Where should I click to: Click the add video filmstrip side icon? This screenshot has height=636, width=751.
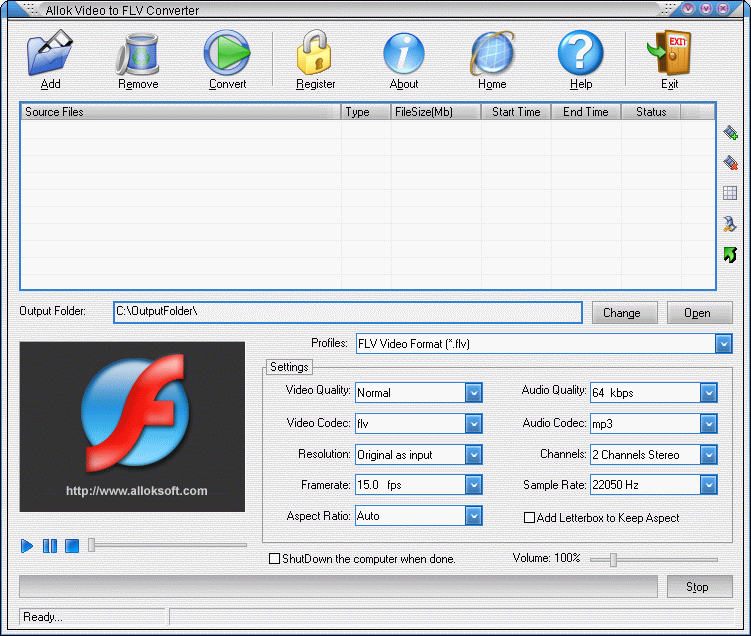pyautogui.click(x=730, y=132)
